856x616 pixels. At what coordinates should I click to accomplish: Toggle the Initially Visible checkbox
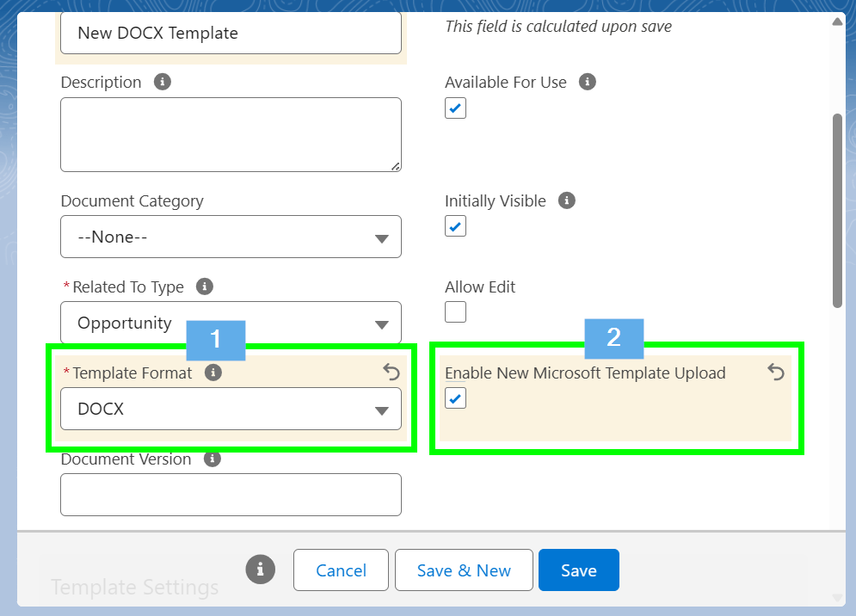(455, 226)
